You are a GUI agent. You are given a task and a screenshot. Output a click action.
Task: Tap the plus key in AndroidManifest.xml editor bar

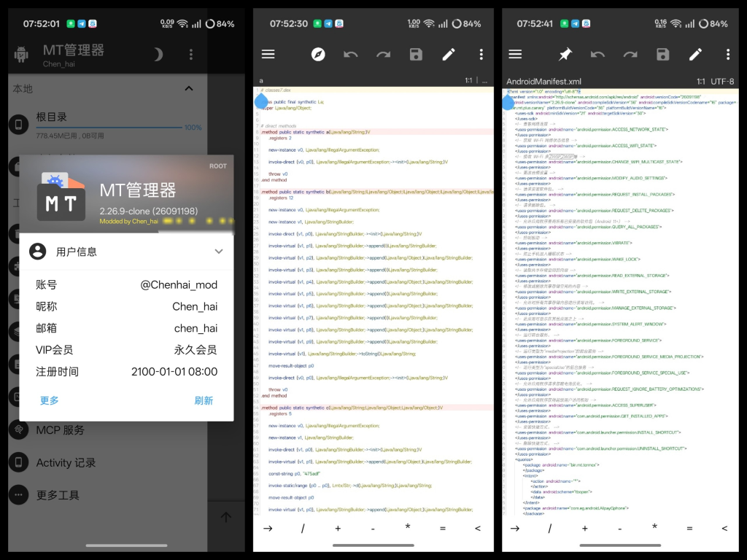(x=584, y=528)
